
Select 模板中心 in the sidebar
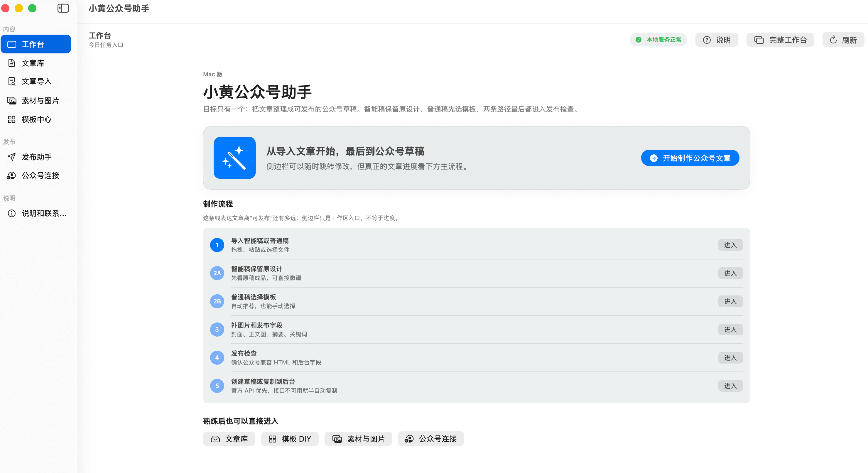[x=36, y=120]
